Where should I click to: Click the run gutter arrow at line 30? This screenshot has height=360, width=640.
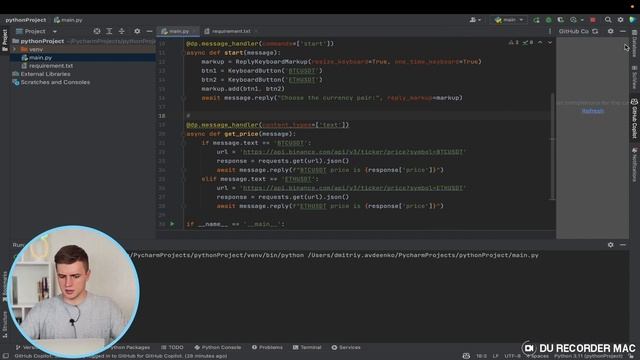click(x=172, y=224)
